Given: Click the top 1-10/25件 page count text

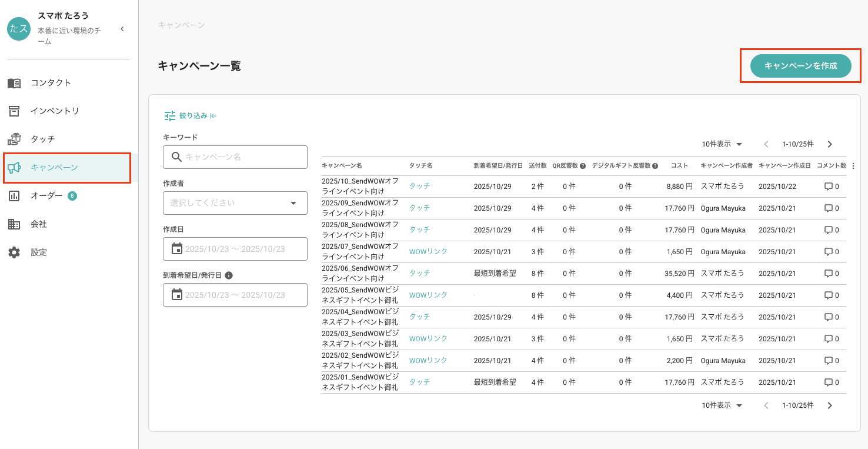Looking at the screenshot, I should [798, 144].
